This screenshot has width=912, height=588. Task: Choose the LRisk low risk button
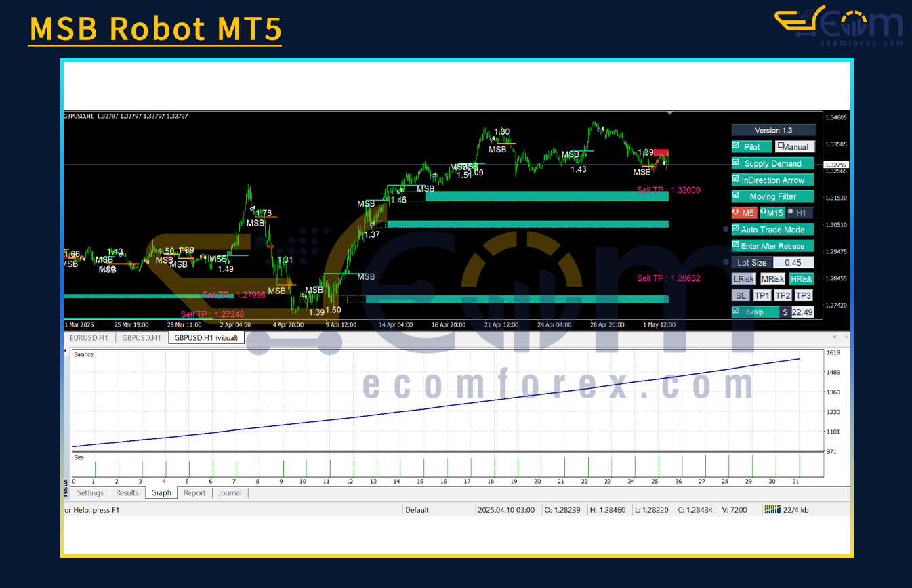click(x=743, y=279)
